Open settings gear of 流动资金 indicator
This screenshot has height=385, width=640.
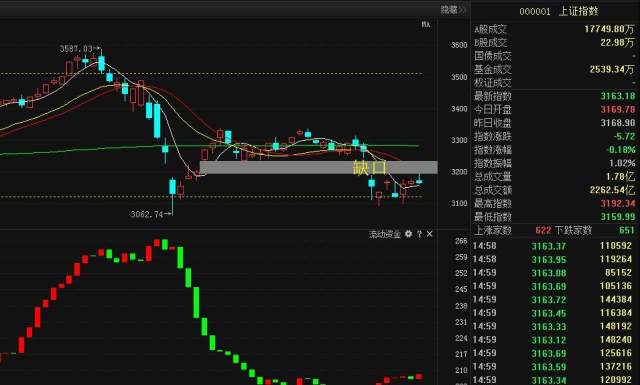(x=408, y=234)
